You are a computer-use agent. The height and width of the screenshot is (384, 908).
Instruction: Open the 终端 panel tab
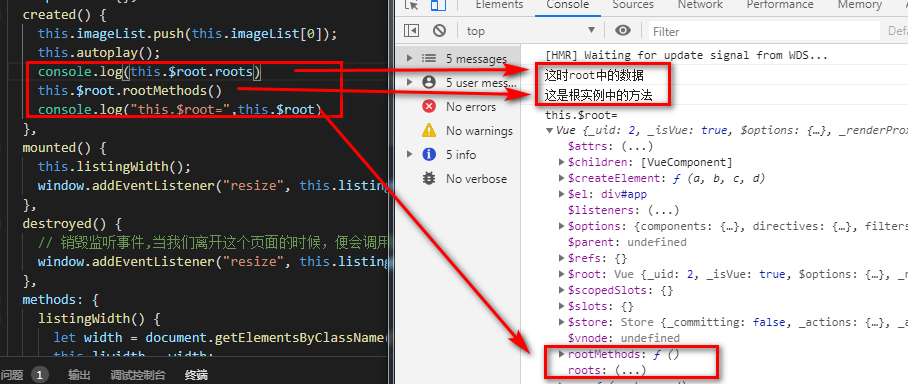coord(196,375)
